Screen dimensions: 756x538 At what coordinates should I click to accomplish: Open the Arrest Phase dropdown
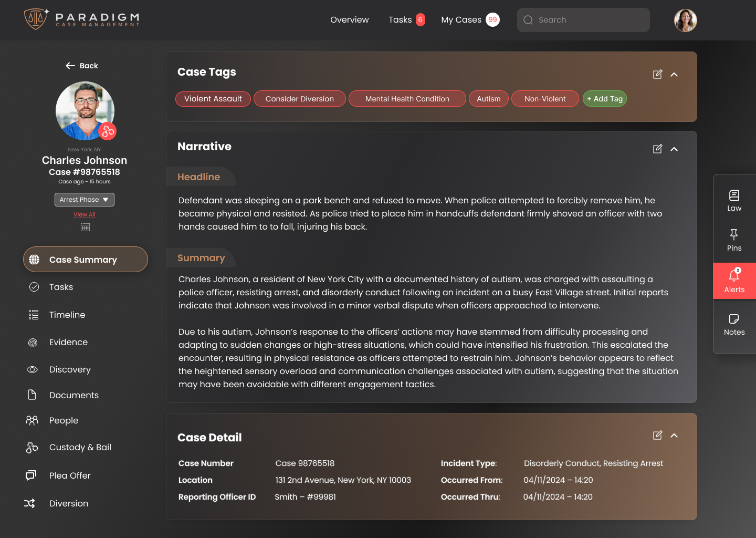point(85,200)
